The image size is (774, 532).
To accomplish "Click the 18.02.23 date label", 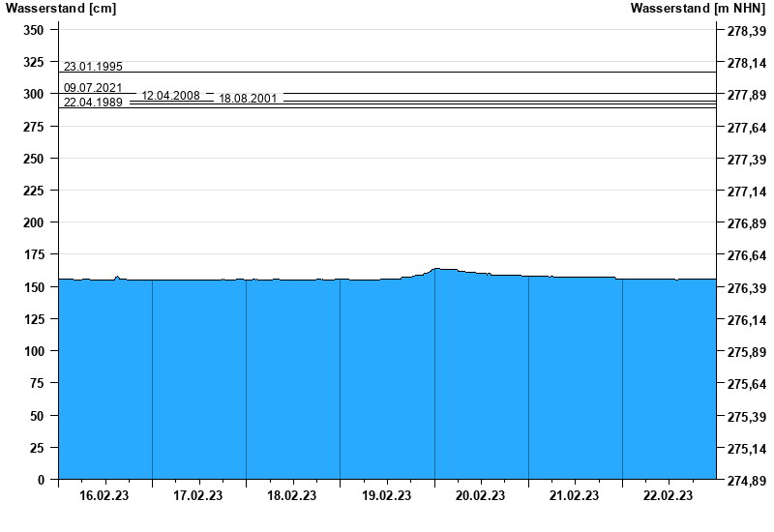I will (x=292, y=496).
